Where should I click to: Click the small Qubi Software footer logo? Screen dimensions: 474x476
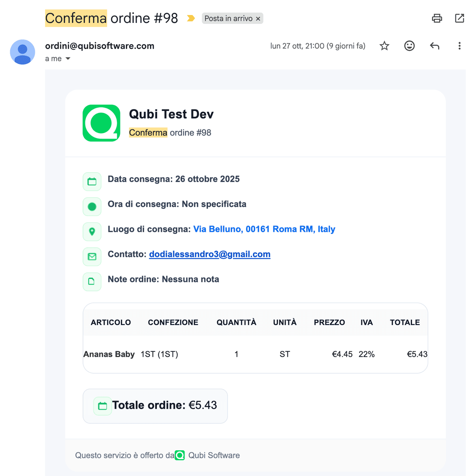pyautogui.click(x=180, y=455)
